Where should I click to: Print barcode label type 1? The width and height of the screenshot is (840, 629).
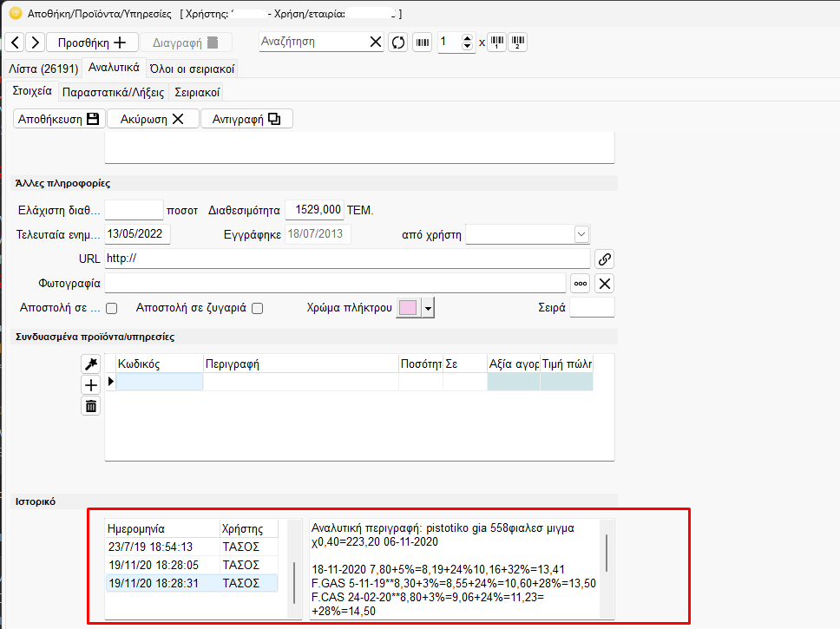pos(497,43)
